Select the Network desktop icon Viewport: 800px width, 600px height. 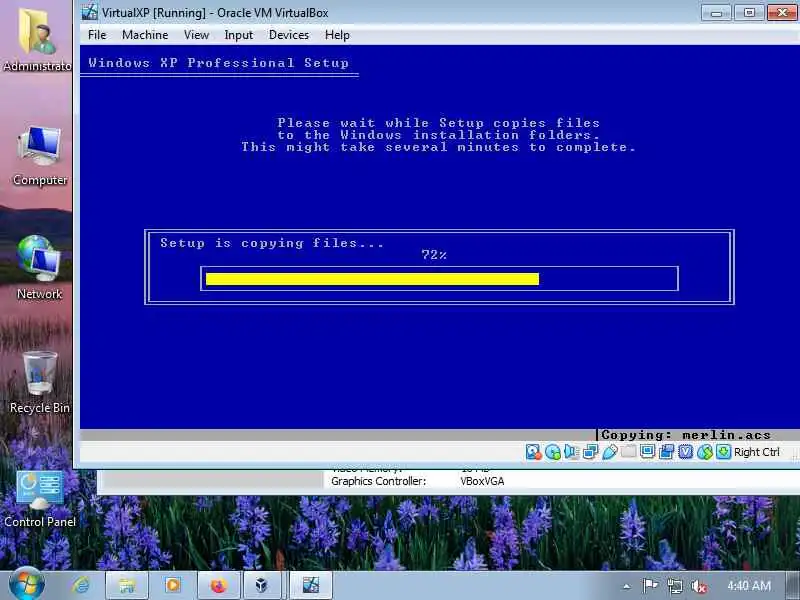39,268
